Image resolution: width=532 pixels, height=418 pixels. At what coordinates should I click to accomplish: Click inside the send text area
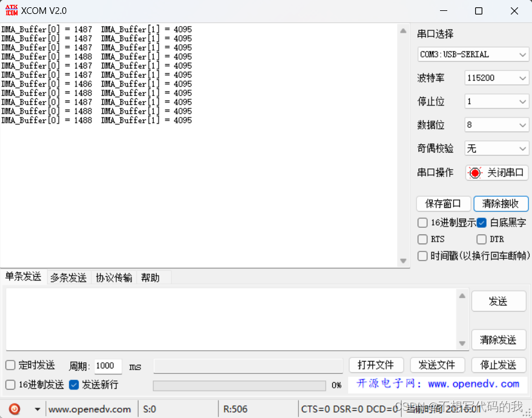click(x=231, y=319)
